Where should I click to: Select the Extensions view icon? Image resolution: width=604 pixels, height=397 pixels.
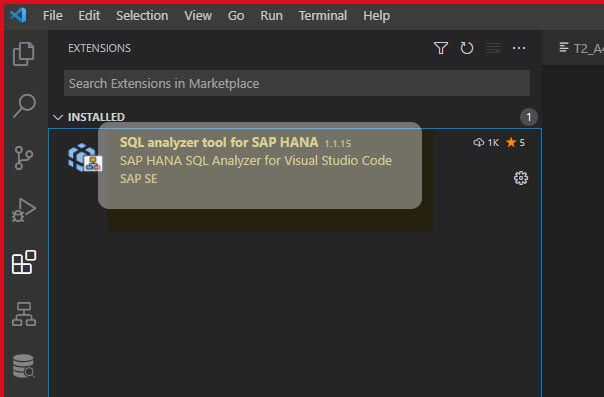click(x=24, y=262)
